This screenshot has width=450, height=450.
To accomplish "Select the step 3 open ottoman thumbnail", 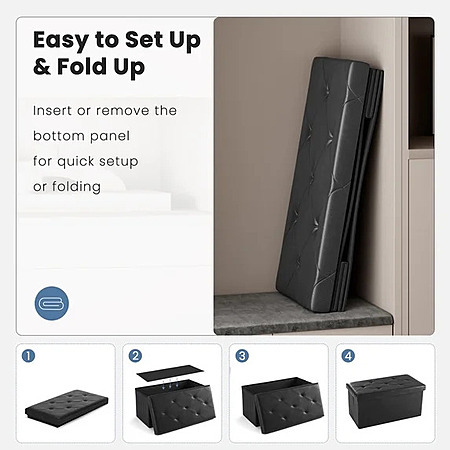I will (279, 393).
